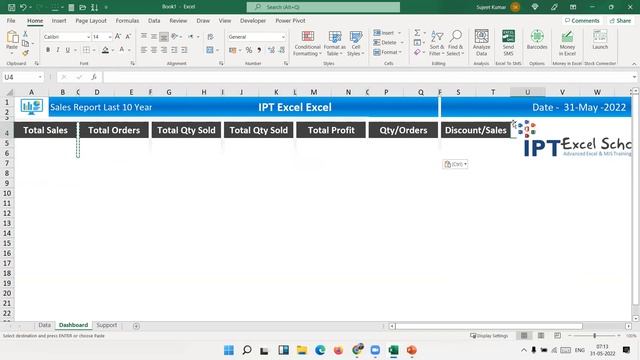Switch to the Insert ribbon tab
Screen dimensions: 640x360
(59, 20)
